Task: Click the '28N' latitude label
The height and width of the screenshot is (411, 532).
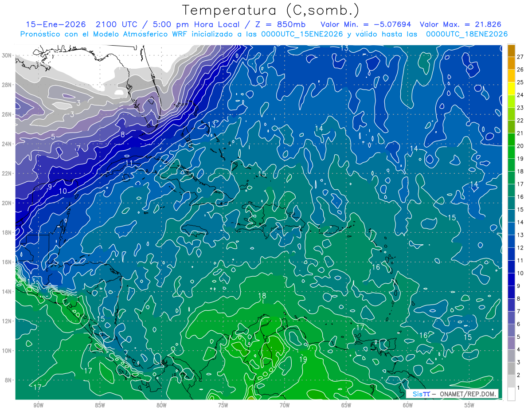Action: point(8,85)
